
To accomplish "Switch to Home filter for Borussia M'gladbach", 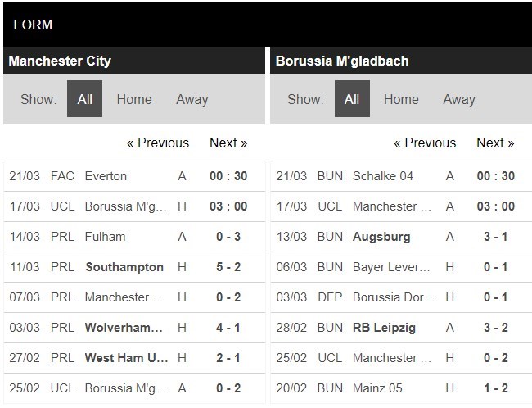I will coord(401,99).
